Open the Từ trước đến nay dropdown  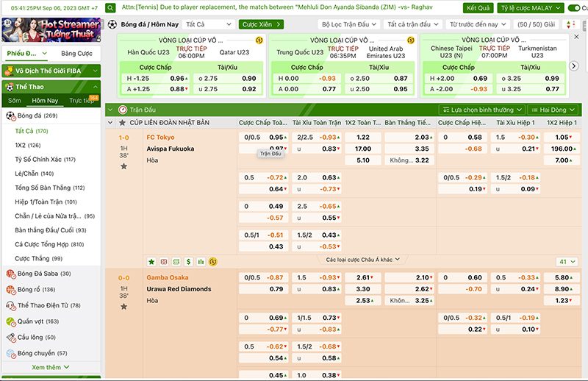click(478, 24)
